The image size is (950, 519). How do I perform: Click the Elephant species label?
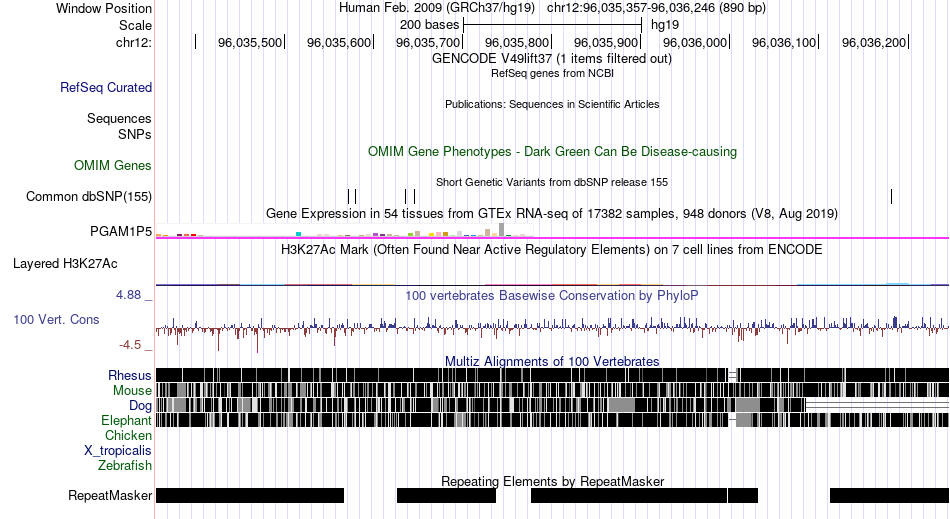click(x=126, y=420)
